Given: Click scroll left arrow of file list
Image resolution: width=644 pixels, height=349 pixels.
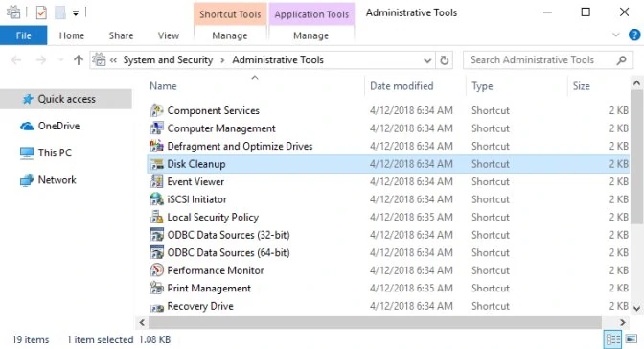Looking at the screenshot, I should click(x=142, y=323).
